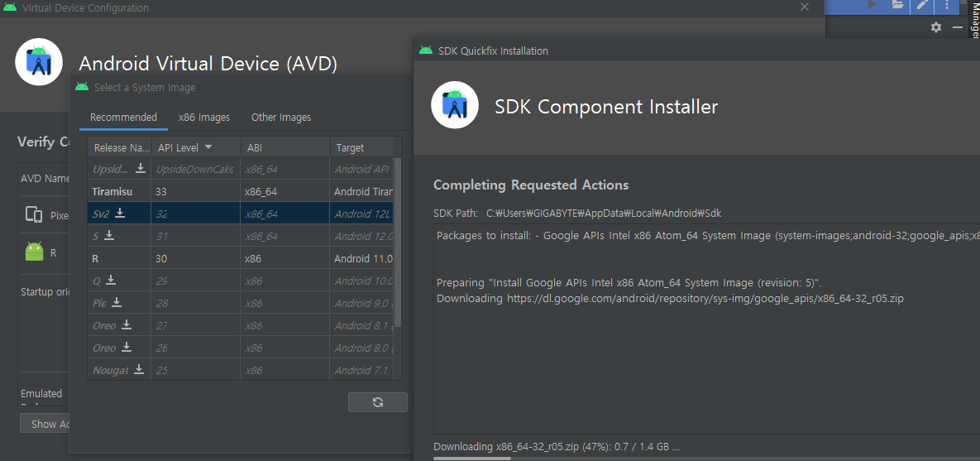Screen dimensions: 980x461
Task: Switch to the Other Images tab
Action: 280,118
